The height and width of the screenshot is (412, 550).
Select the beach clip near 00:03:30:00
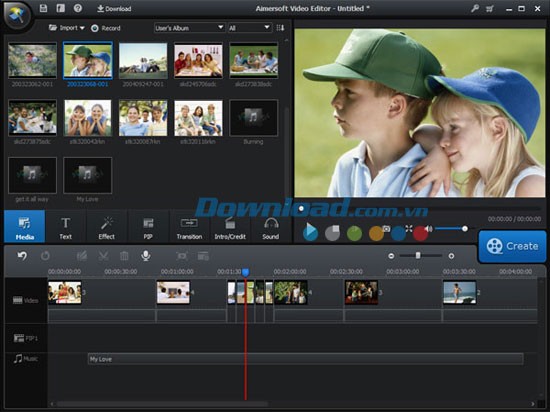coord(460,292)
